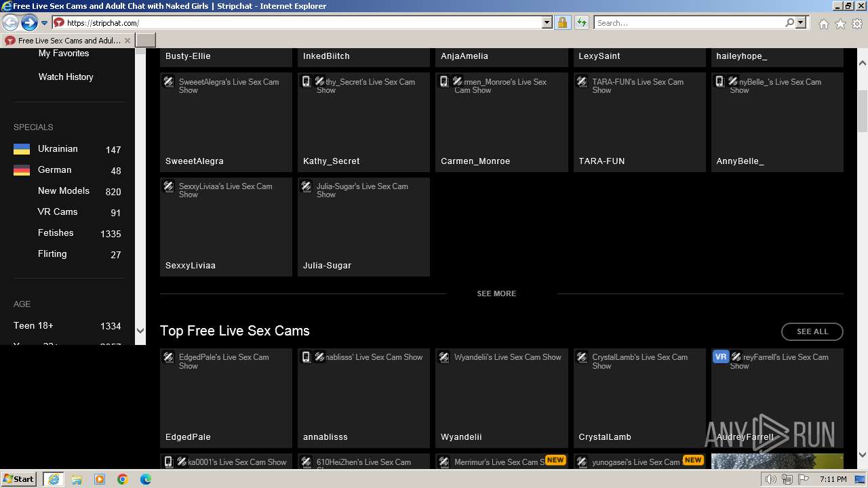Click the Favorites star icon
Screen dimensions: 868x488
point(840,24)
